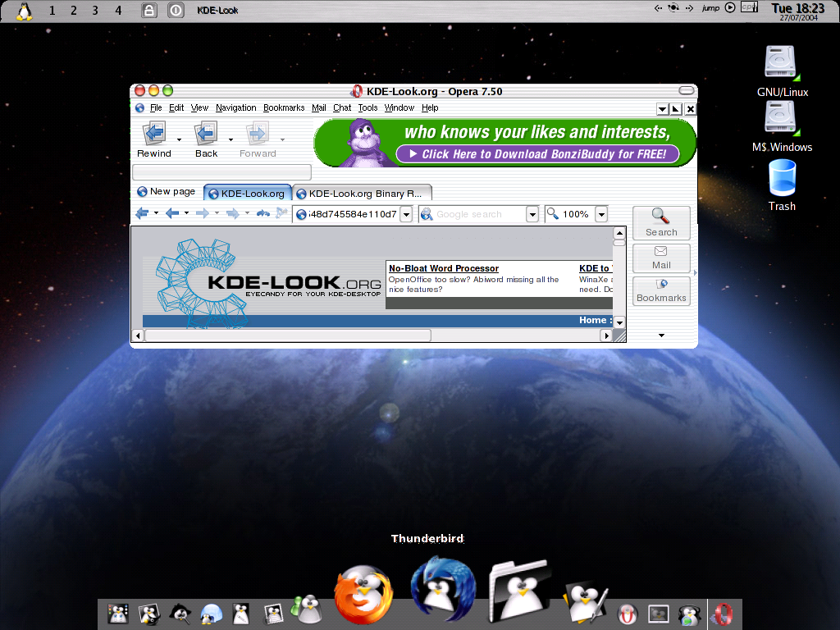Open the Chat menu
Screen dimensions: 840x630
342,107
